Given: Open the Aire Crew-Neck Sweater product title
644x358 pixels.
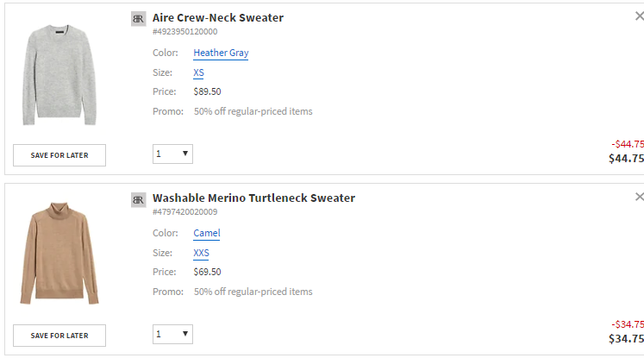Looking at the screenshot, I should (217, 17).
